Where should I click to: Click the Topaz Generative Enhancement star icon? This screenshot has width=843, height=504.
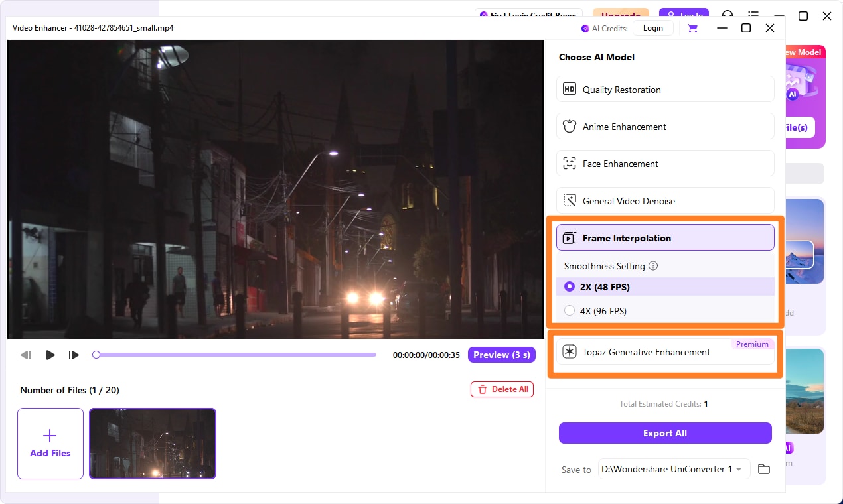click(569, 352)
